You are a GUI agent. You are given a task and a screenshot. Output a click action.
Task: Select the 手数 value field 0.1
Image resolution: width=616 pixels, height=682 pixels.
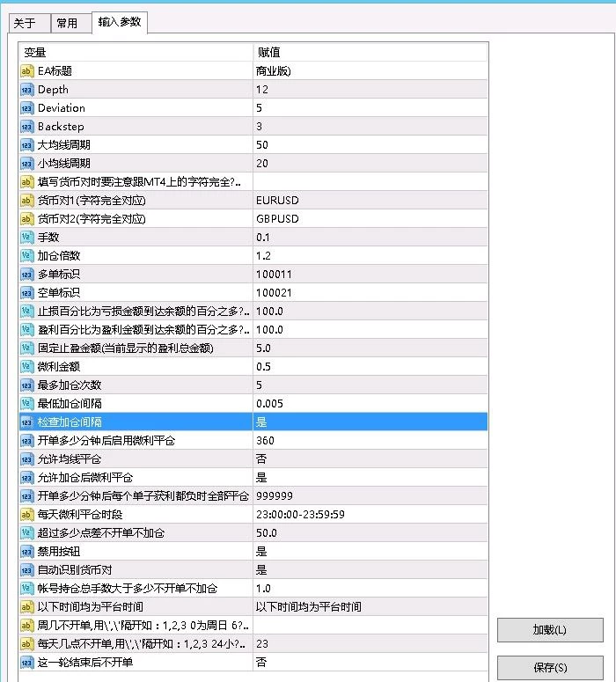click(370, 238)
